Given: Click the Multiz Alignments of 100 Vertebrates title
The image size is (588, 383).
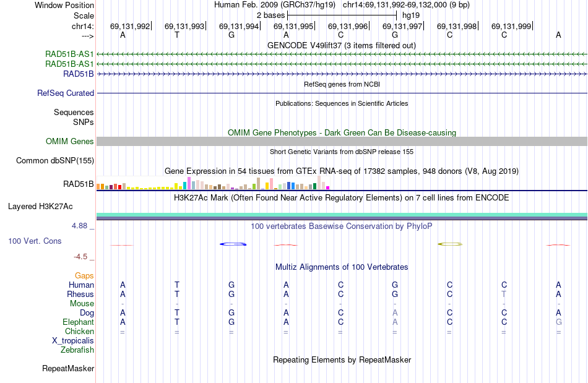Looking at the screenshot, I should pyautogui.click(x=342, y=267).
